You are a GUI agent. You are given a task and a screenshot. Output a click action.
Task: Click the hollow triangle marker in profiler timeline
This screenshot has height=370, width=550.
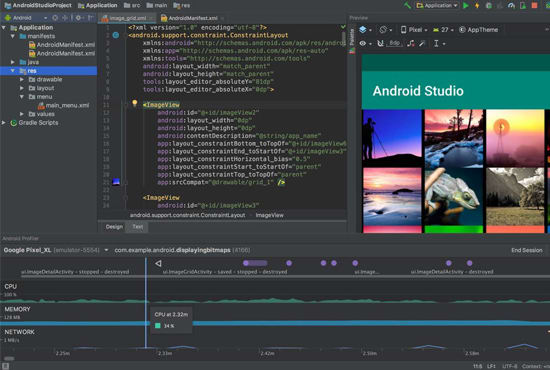click(158, 263)
